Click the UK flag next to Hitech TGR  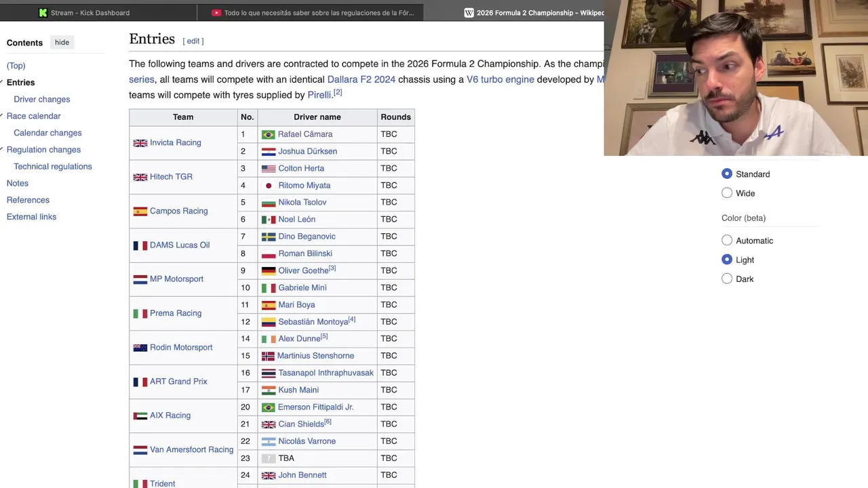click(x=140, y=177)
